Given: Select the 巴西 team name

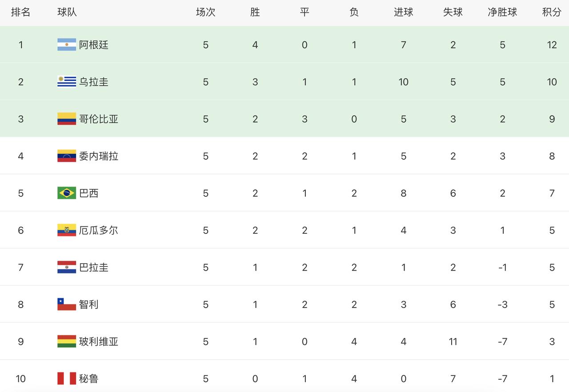Looking at the screenshot, I should pos(89,193).
